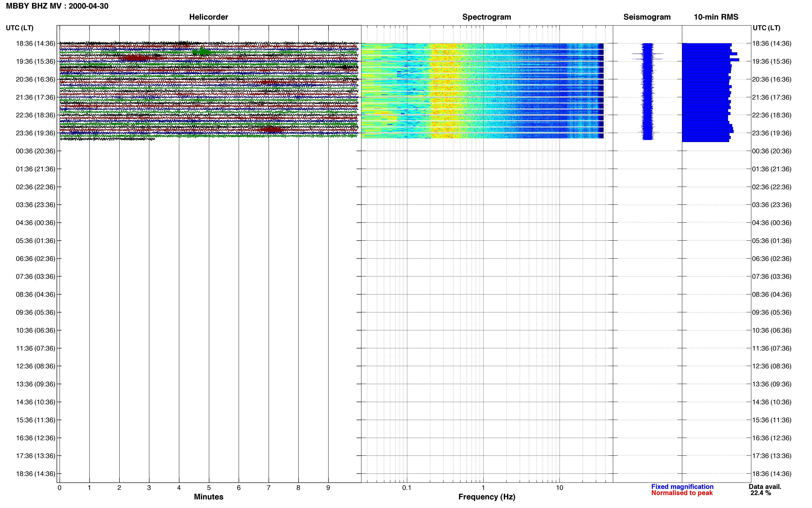Image resolution: width=812 pixels, height=508 pixels.
Task: Click the 22:36 (18:36) label beside the Helicorder
Action: pos(36,115)
